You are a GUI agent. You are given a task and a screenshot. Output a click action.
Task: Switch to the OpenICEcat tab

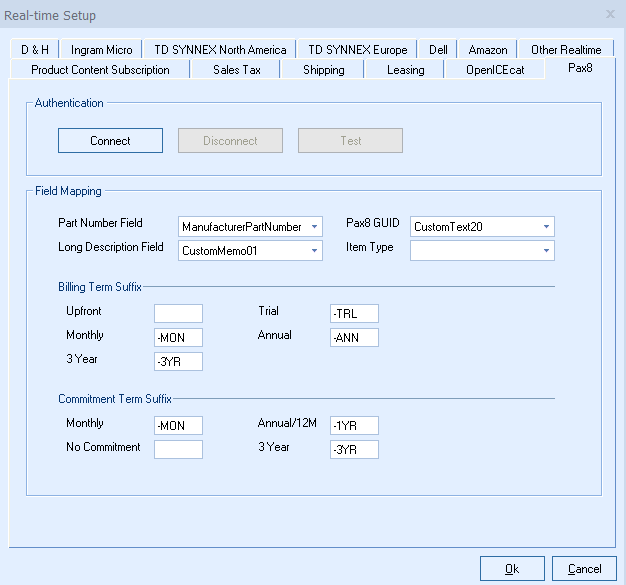494,70
